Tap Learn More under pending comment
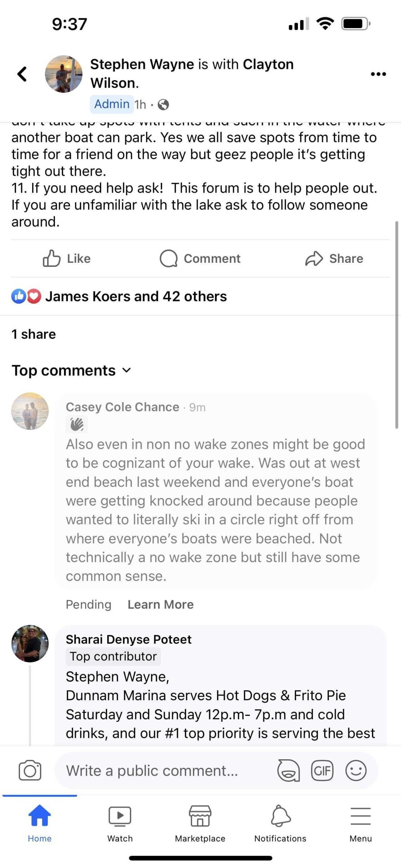This screenshot has width=401, height=868. point(160,605)
